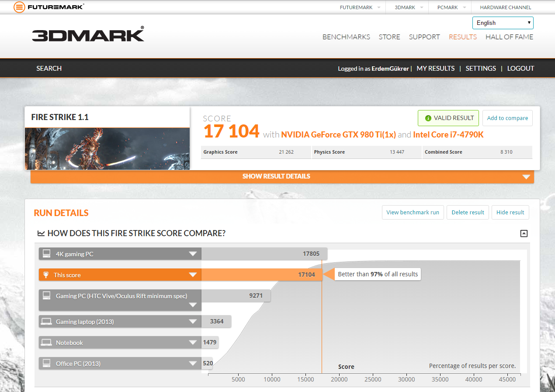The width and height of the screenshot is (555, 392).
Task: Click the desktop icon on the Office PC (2013) row
Action: (x=46, y=363)
